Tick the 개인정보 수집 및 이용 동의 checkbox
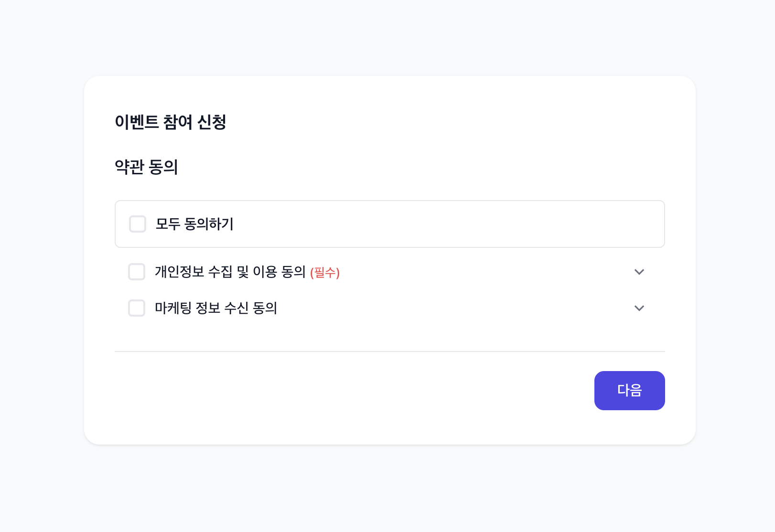Viewport: 775px width, 532px height. [x=137, y=272]
